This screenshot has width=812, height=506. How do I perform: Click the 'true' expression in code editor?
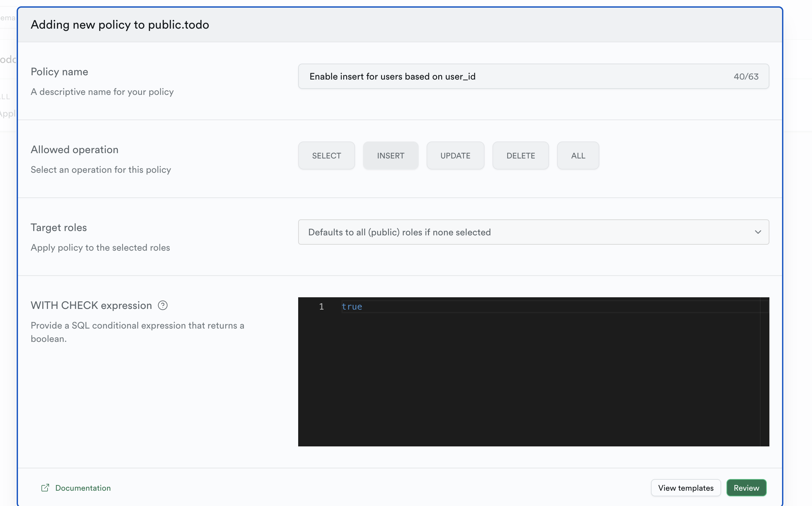click(352, 307)
